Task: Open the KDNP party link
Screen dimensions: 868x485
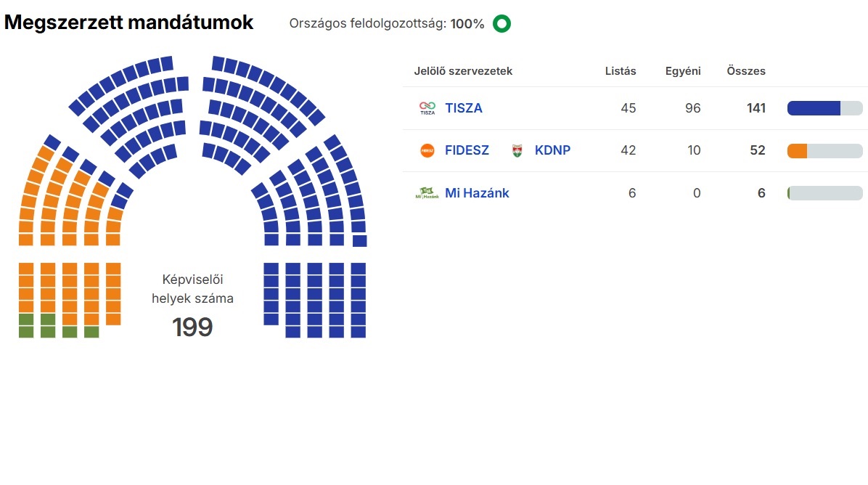Action: point(552,150)
